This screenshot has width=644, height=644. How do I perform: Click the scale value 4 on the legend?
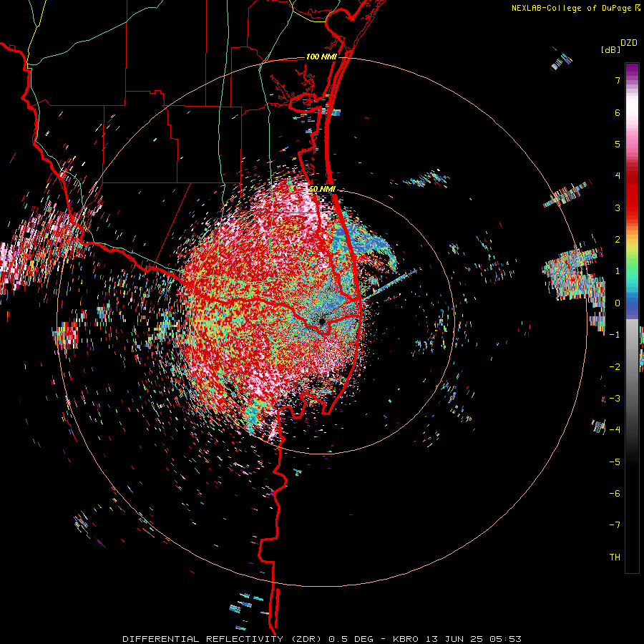[618, 176]
